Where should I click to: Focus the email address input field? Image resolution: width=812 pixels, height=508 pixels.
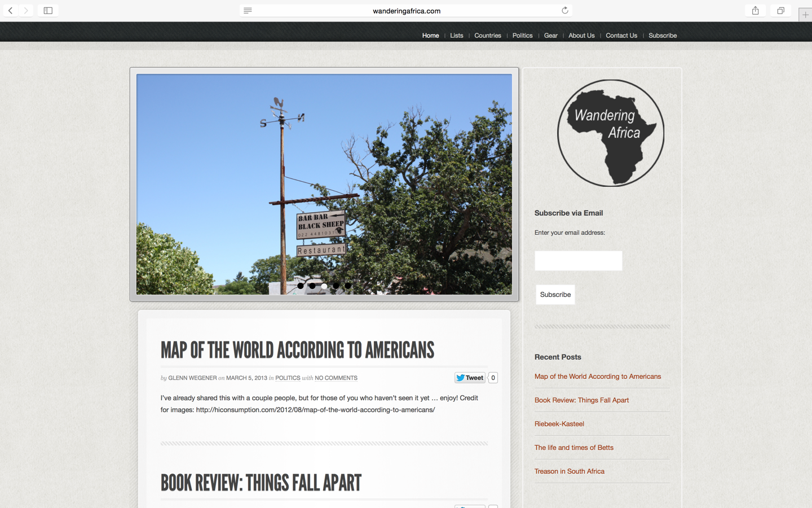point(578,261)
